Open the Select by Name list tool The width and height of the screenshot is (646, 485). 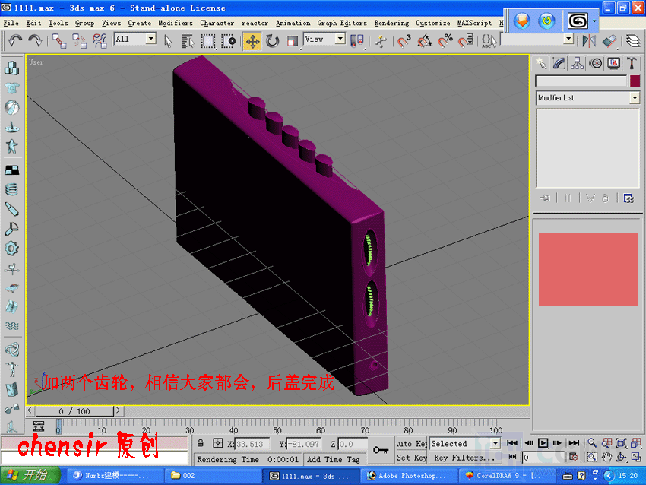click(x=188, y=41)
